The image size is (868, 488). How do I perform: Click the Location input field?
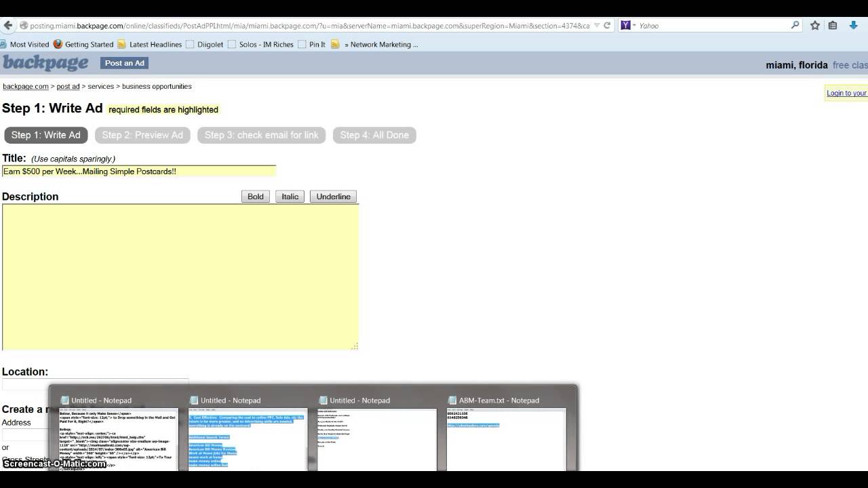(95, 384)
